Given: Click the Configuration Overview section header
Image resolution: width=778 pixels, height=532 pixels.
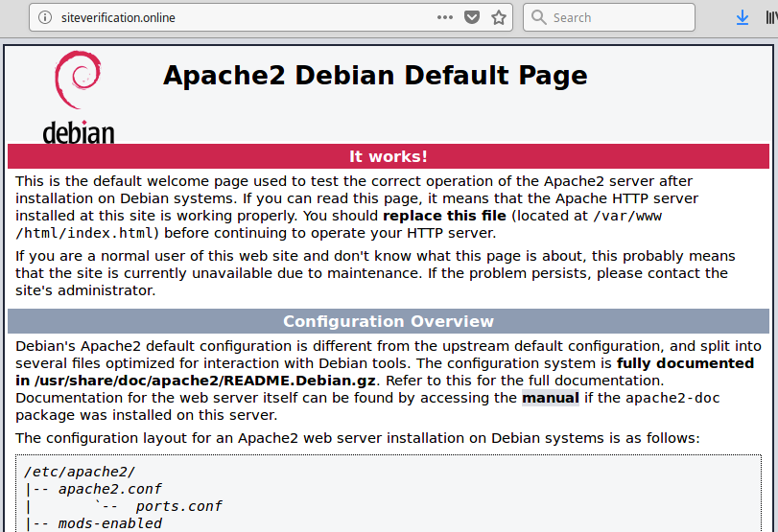Looking at the screenshot, I should coord(389,321).
